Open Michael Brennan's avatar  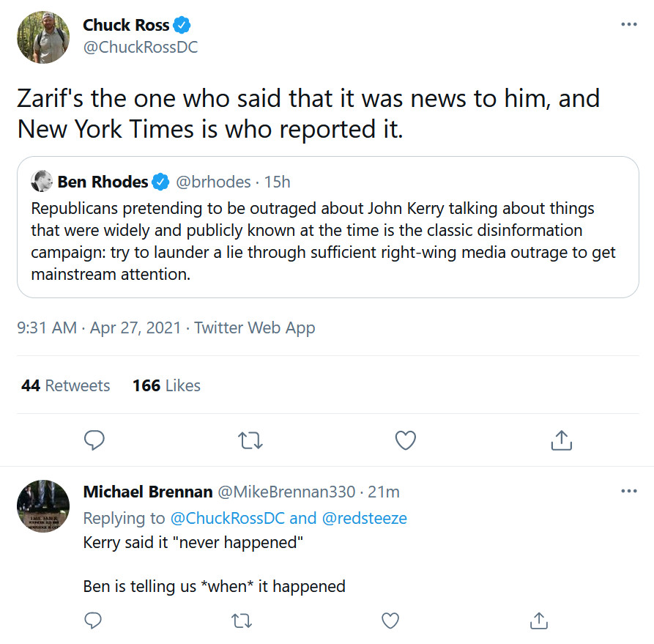click(x=43, y=506)
